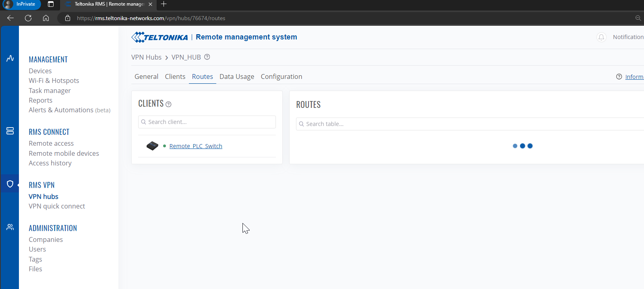The image size is (644, 289).
Task: Open Remote access page
Action: click(51, 143)
